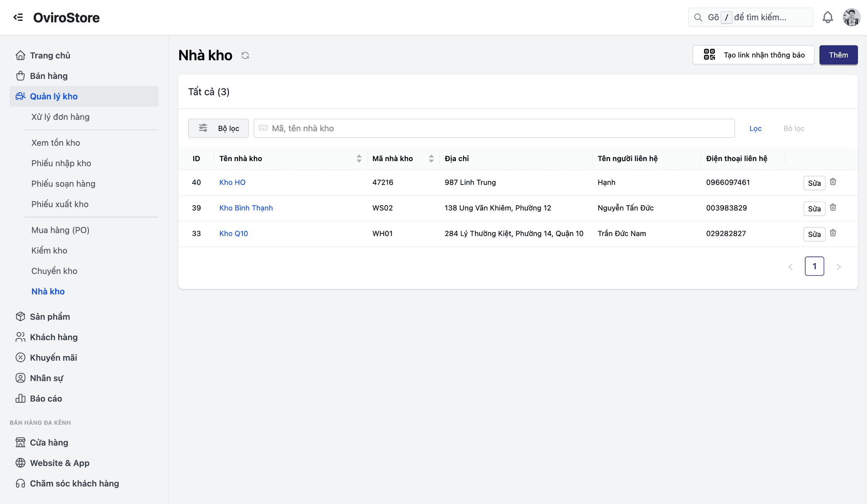Click the refresh icon beside Nhà kho
The height and width of the screenshot is (504, 867).
click(x=245, y=55)
